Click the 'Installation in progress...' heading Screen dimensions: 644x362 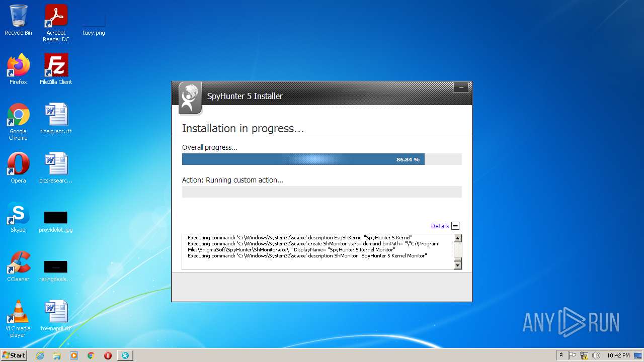tap(243, 129)
